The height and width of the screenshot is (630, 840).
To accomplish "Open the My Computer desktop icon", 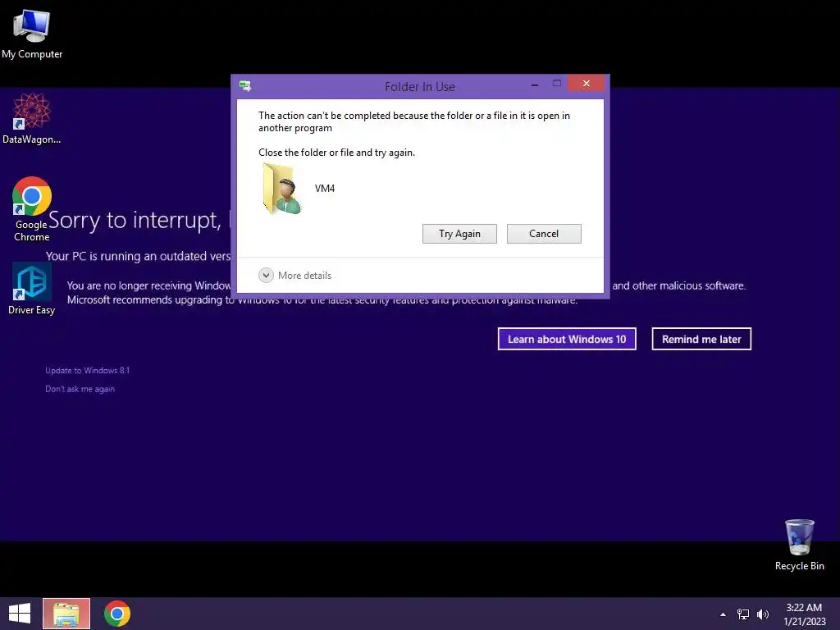I will click(x=32, y=33).
